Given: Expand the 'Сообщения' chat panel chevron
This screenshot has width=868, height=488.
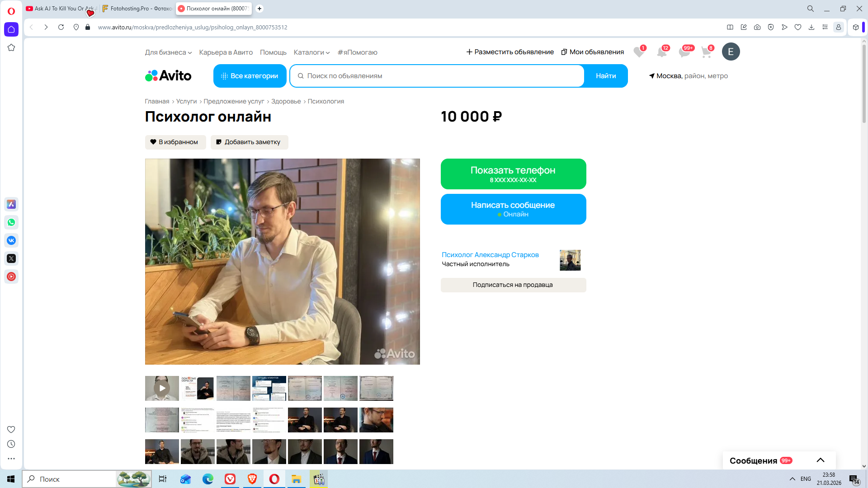Looking at the screenshot, I should [x=821, y=460].
